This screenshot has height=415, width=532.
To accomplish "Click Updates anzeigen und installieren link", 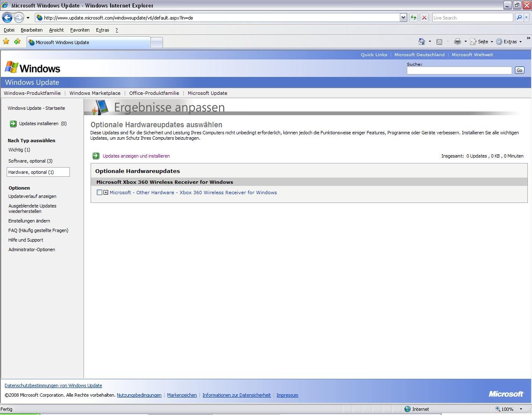I will point(136,156).
